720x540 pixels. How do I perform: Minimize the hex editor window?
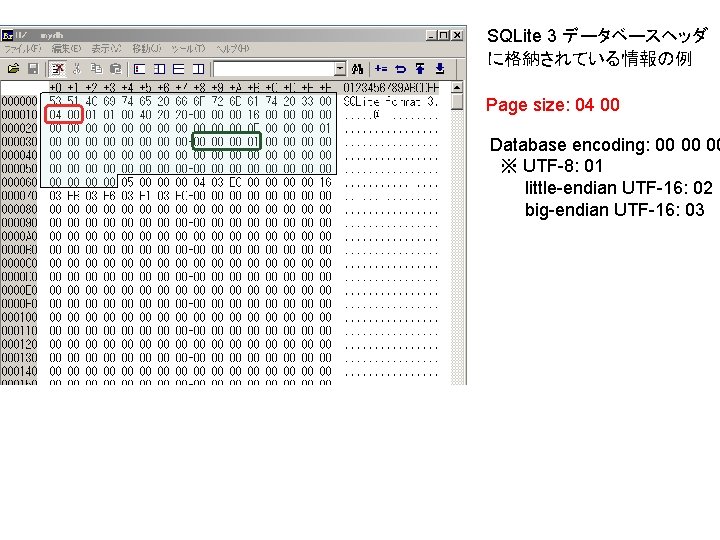pos(432,35)
